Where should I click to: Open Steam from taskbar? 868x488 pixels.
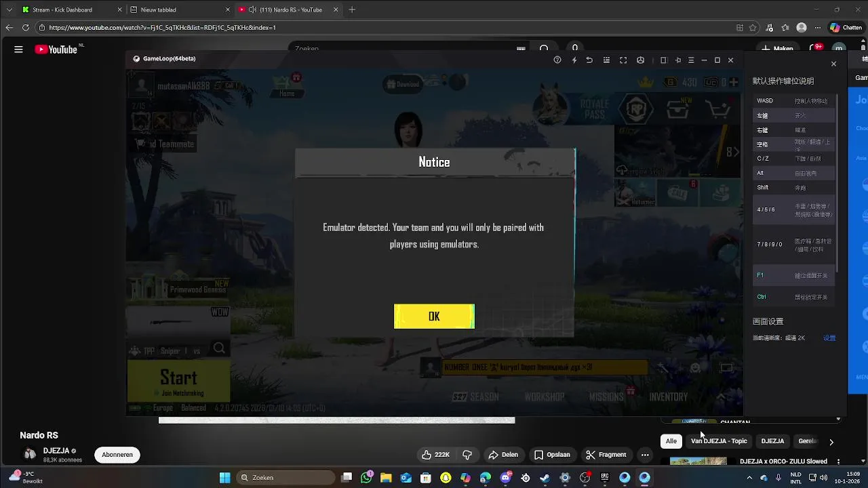(x=545, y=478)
